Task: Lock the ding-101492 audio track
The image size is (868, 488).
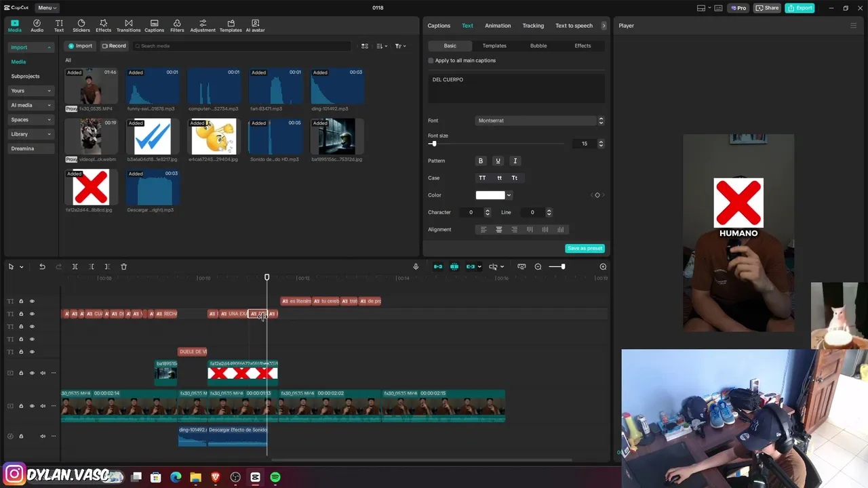Action: 21,436
